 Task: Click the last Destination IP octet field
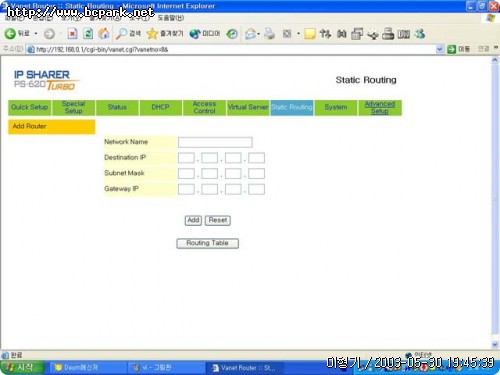[256, 158]
